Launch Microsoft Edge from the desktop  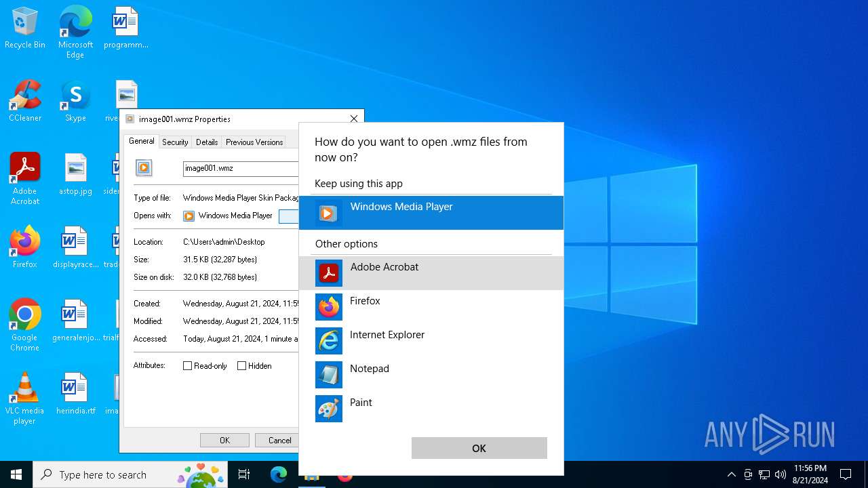75,32
